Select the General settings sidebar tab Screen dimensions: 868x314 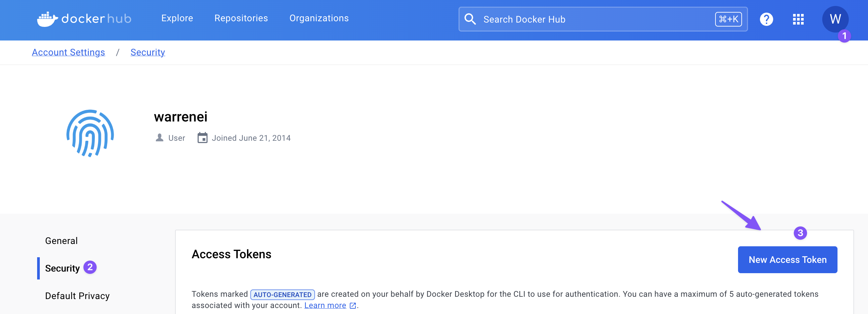61,241
